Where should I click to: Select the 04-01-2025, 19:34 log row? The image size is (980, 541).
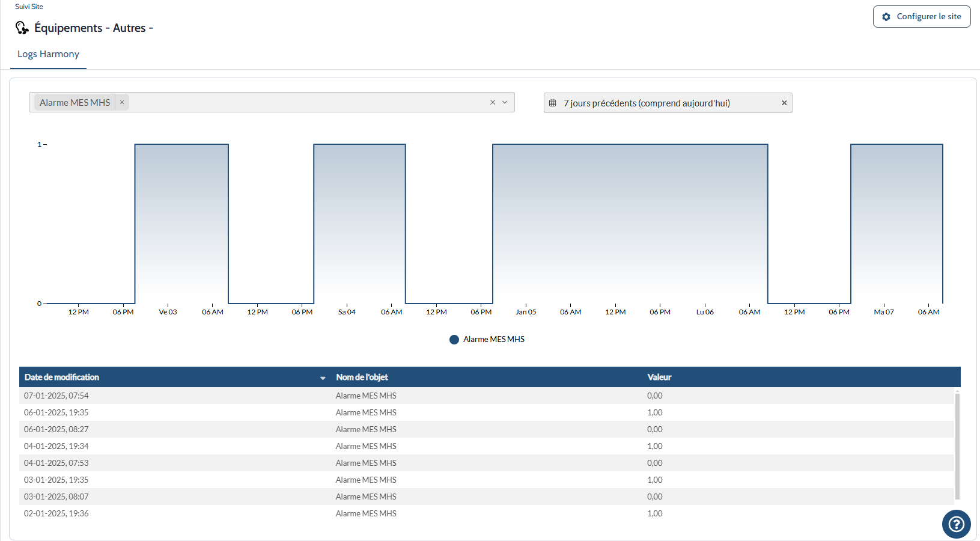click(x=487, y=446)
